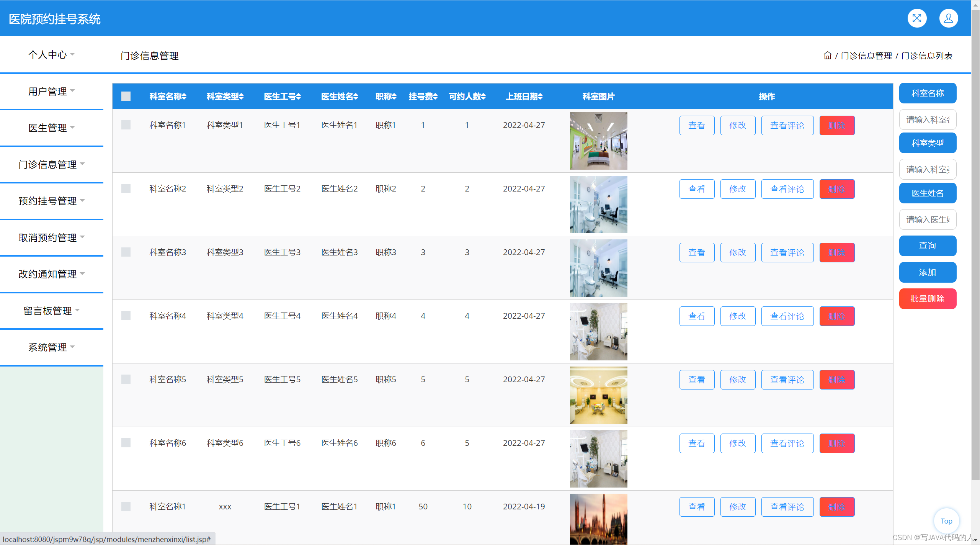Image resolution: width=980 pixels, height=545 pixels.
Task: Check the row checkbox for 科室名称6
Action: coord(126,443)
